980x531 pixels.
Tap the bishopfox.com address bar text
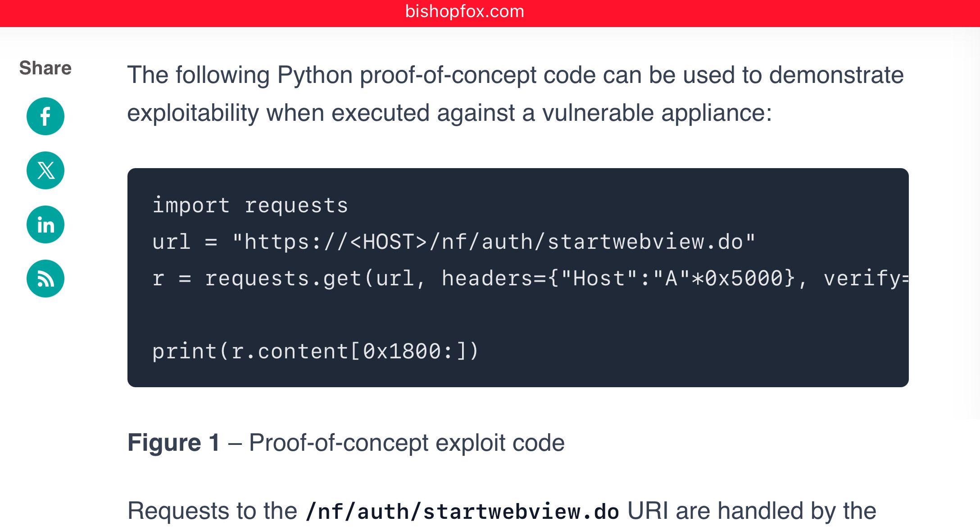464,12
